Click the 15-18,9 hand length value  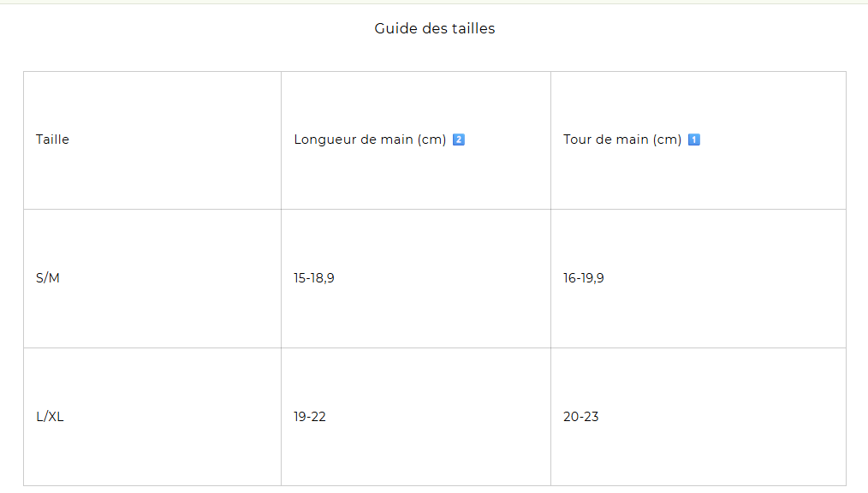313,278
